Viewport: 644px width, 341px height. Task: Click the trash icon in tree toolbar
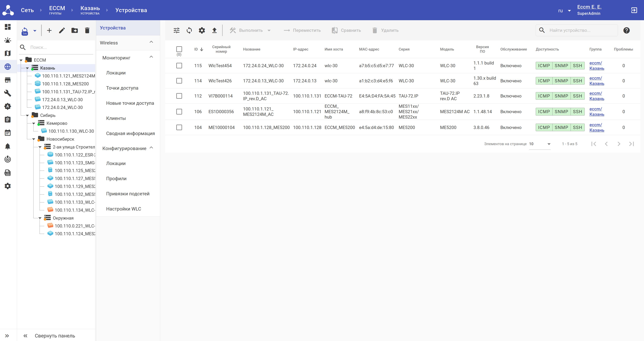87,30
